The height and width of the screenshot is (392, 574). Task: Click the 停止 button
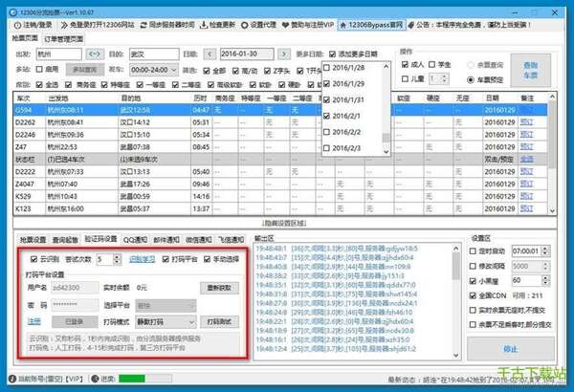[511, 349]
